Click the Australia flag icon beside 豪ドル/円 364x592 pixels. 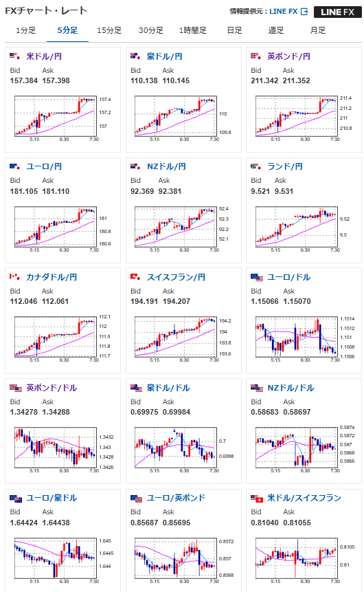[135, 56]
